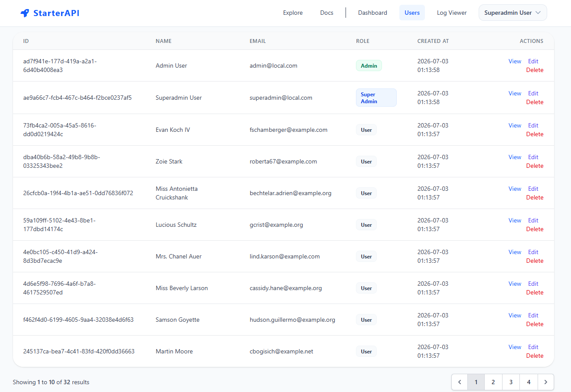Go to next page using right chevron
This screenshot has height=392, width=571.
546,382
